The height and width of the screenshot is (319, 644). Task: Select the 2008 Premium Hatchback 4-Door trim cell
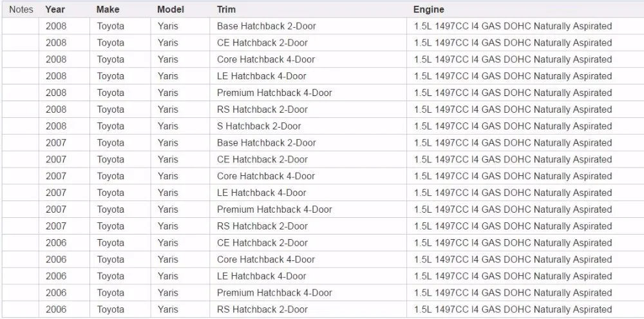click(308, 93)
